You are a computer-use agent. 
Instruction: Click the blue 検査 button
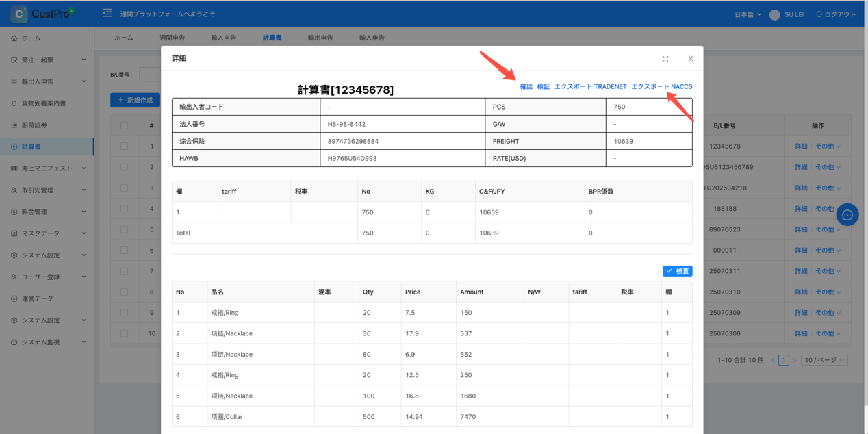pyautogui.click(x=678, y=271)
